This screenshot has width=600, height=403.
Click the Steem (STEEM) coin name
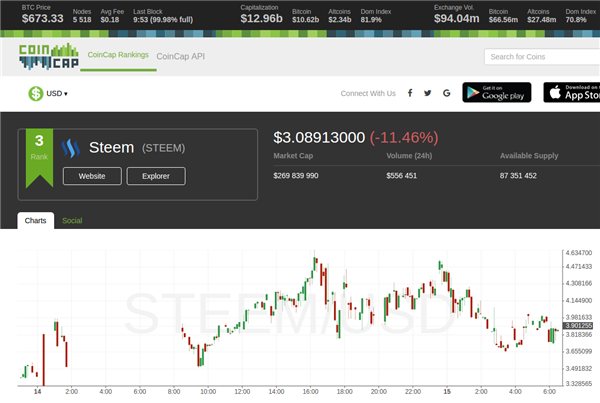click(x=137, y=147)
